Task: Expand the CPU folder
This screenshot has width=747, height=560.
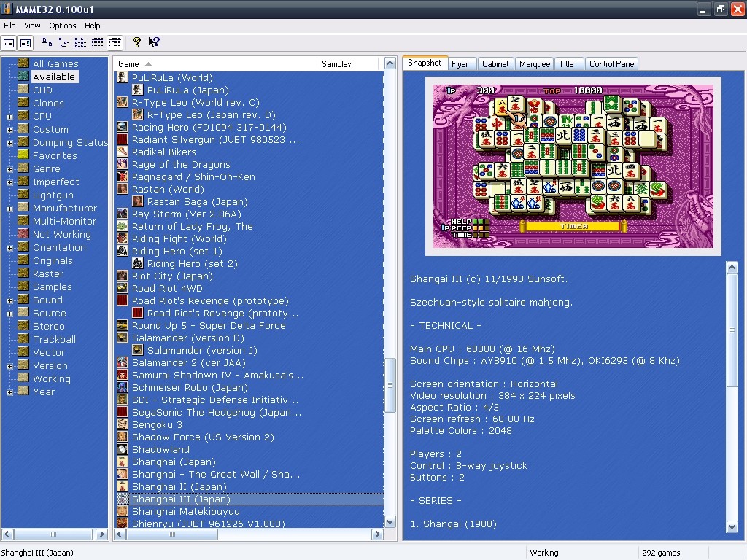Action: click(x=9, y=117)
